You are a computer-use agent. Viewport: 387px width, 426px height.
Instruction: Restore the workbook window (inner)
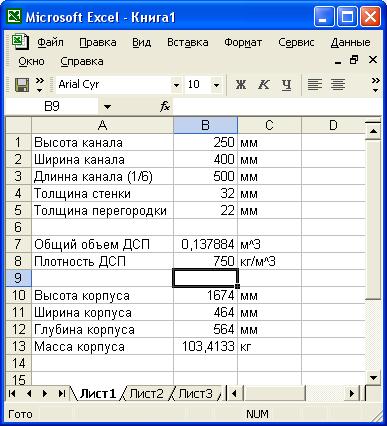354,60
